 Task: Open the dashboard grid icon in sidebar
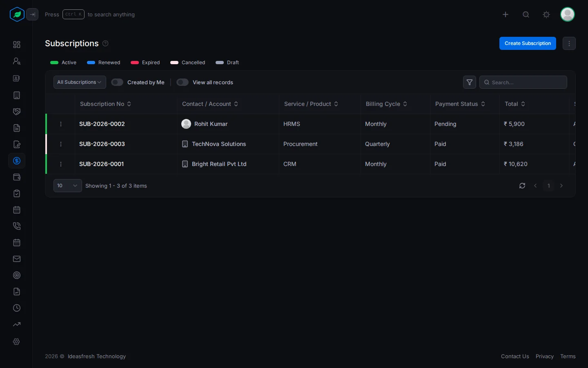tap(17, 45)
